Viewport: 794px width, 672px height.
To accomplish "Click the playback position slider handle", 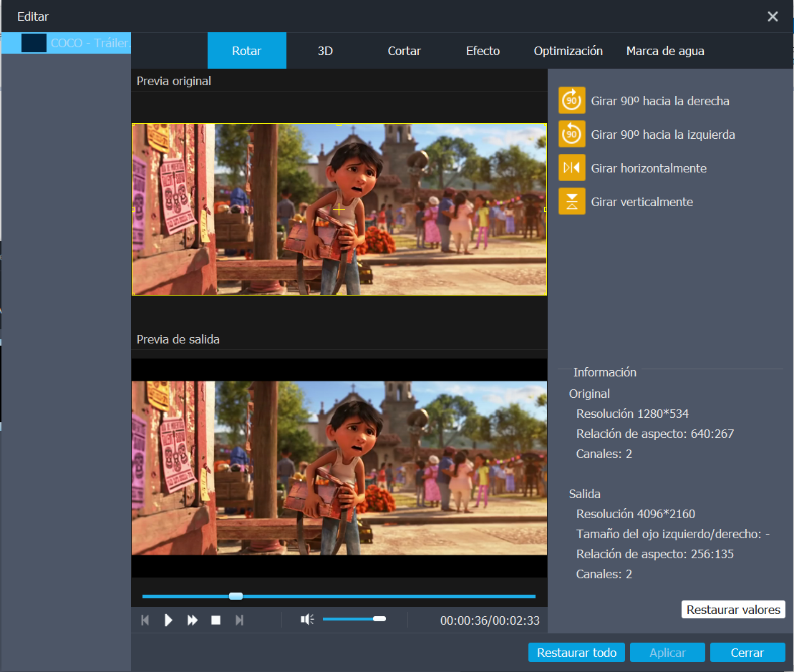I will [x=236, y=596].
